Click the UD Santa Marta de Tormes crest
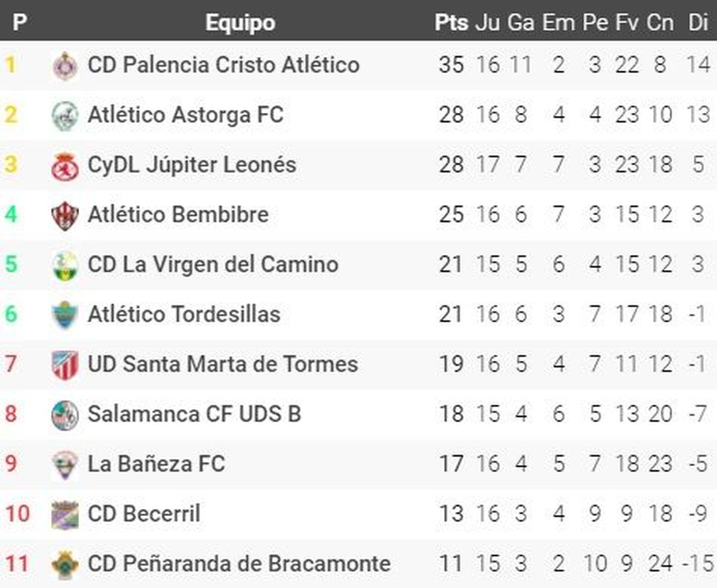Screen dimensions: 717x588 coord(65,365)
